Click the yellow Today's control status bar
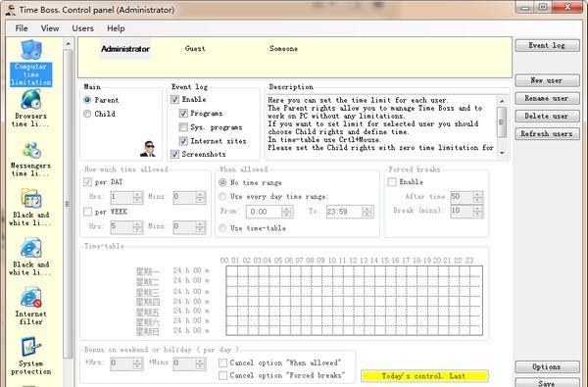The width and height of the screenshot is (588, 387). coord(424,376)
